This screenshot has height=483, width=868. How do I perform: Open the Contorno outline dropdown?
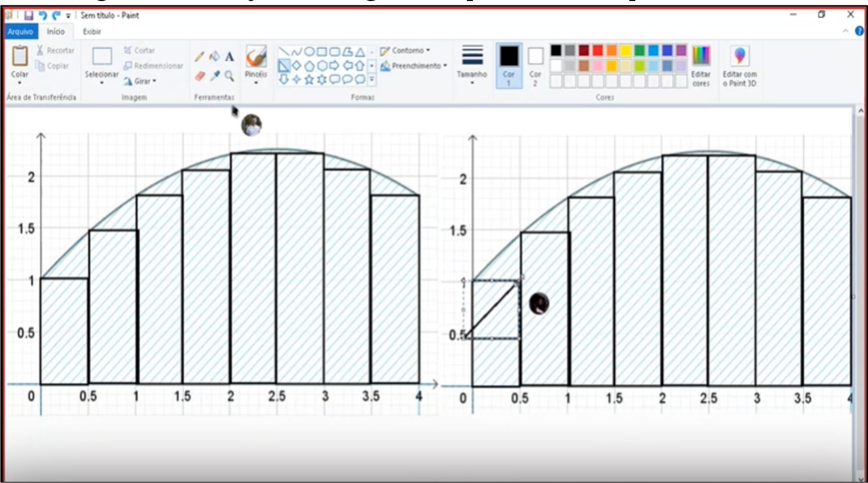pos(406,50)
